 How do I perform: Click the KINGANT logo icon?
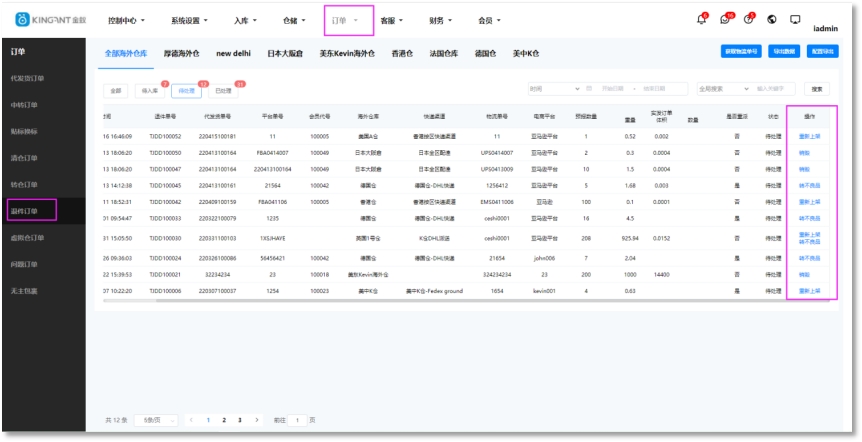coord(22,20)
